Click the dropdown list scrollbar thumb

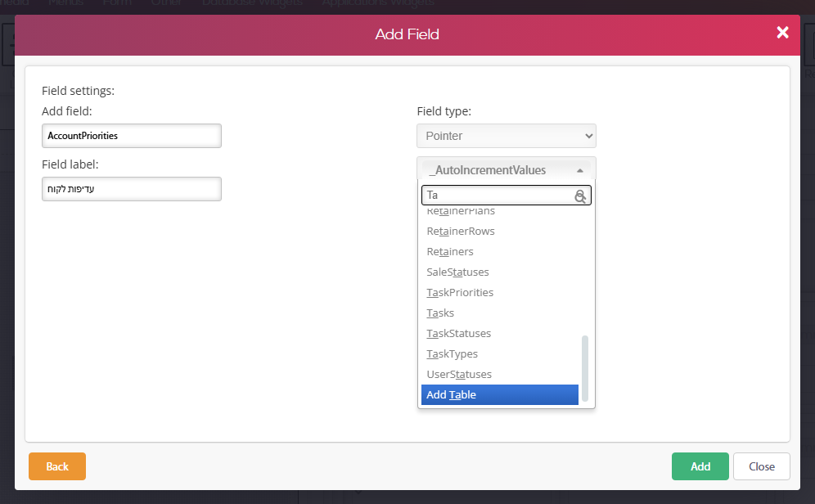point(585,368)
